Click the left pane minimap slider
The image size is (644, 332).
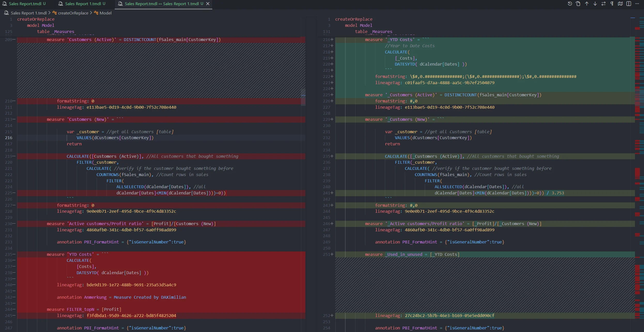(303, 97)
